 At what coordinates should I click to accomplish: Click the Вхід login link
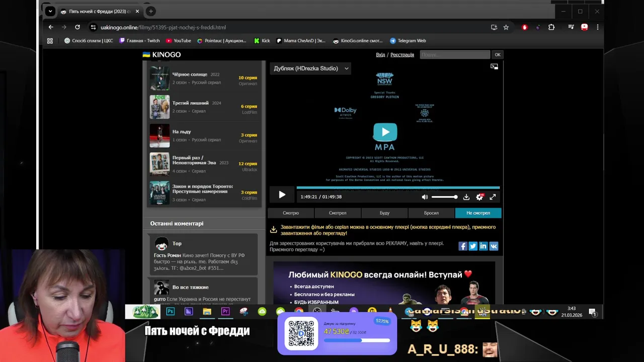click(380, 55)
